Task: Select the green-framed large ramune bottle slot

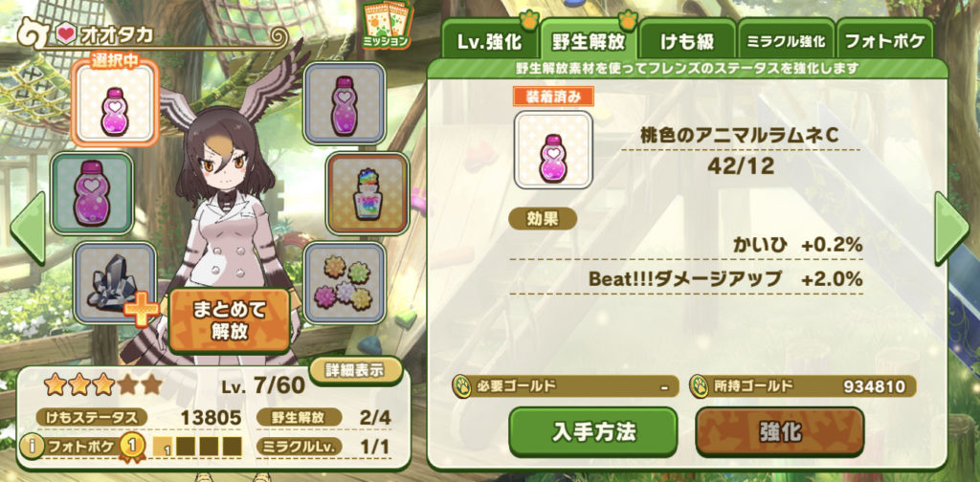Action: [92, 193]
